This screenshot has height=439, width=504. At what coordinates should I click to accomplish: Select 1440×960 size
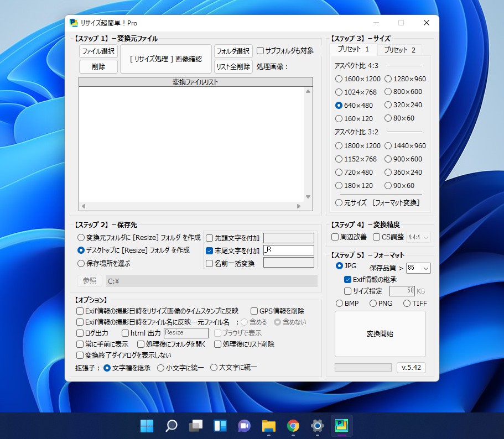coord(405,145)
